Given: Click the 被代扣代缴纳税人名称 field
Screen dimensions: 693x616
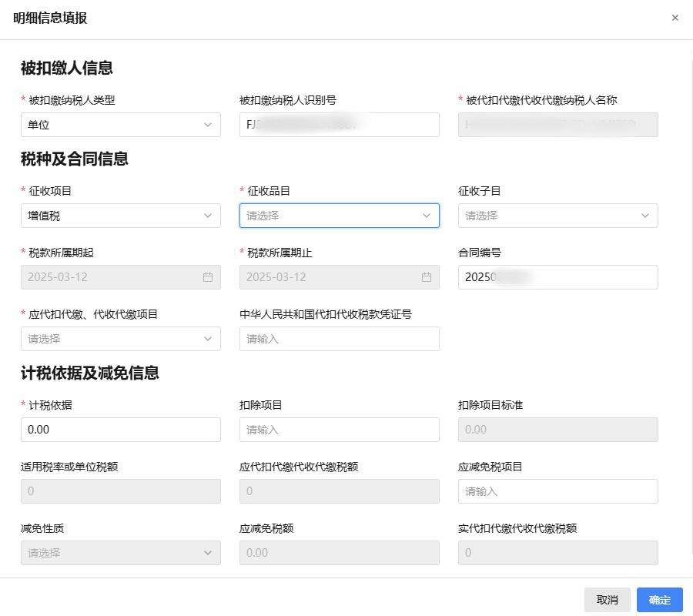Looking at the screenshot, I should tap(557, 125).
